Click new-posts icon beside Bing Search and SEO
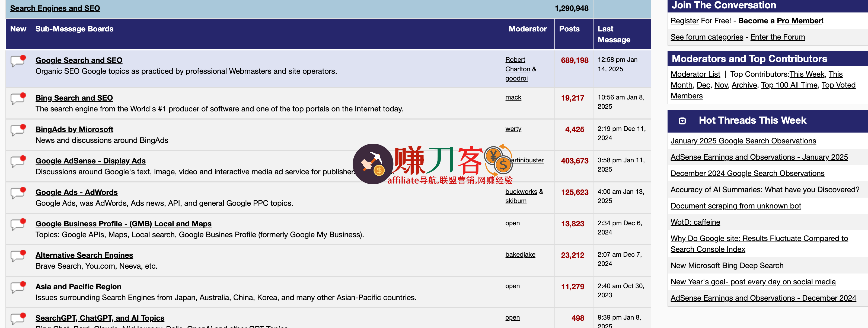 point(18,98)
